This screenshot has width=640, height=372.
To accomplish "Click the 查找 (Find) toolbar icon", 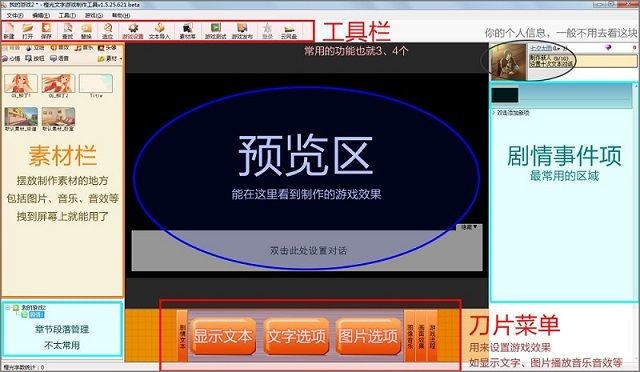I will coord(67,31).
